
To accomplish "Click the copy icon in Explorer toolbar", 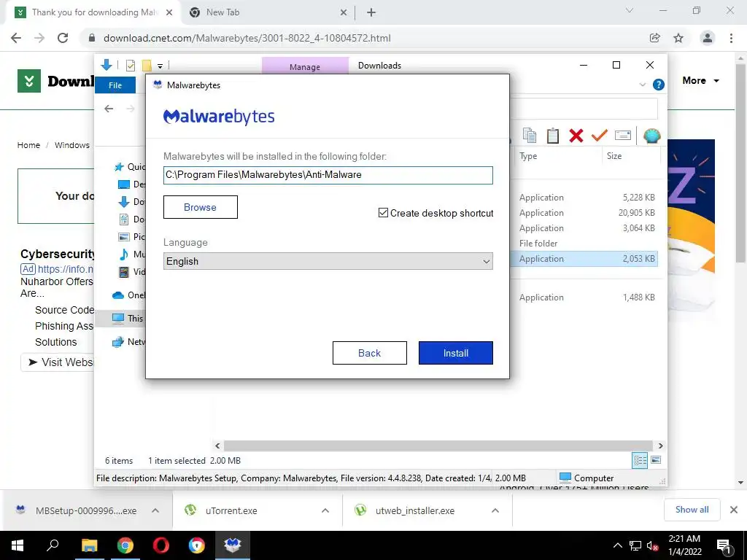I will coord(530,136).
